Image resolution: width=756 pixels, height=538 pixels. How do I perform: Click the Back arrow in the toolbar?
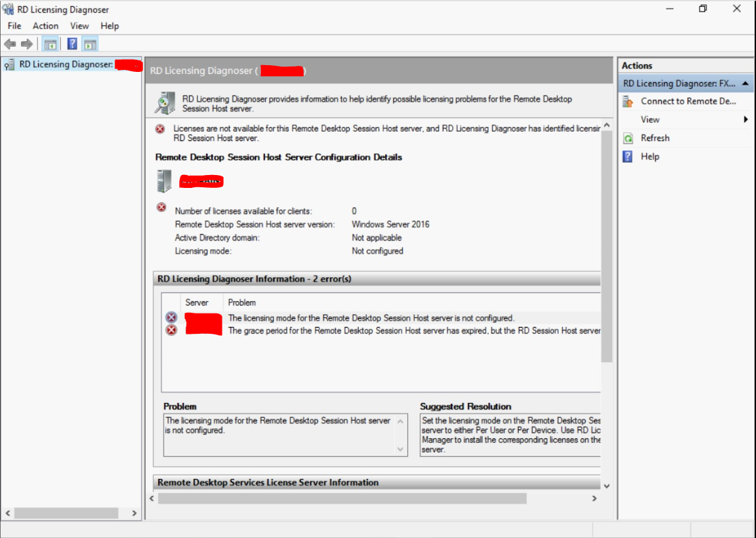10,44
